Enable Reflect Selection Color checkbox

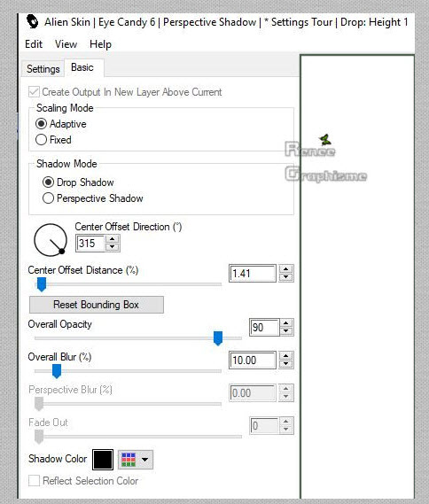pyautogui.click(x=34, y=481)
